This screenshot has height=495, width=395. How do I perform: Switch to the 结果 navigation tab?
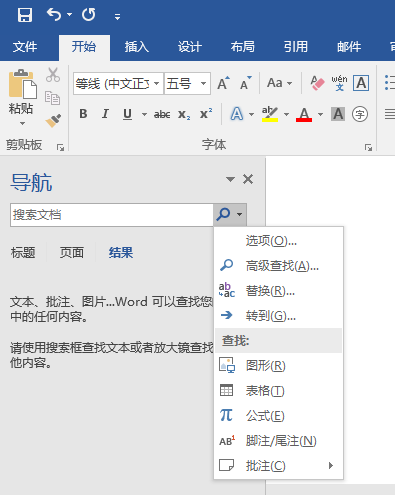click(121, 252)
